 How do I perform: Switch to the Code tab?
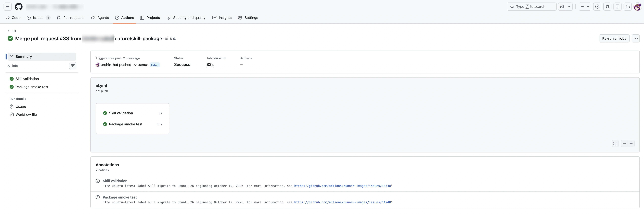click(13, 18)
